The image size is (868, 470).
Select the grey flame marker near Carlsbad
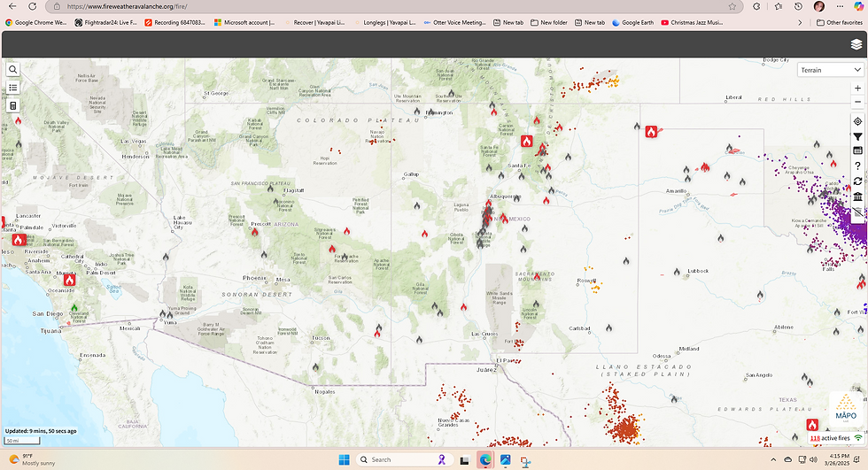(x=608, y=327)
